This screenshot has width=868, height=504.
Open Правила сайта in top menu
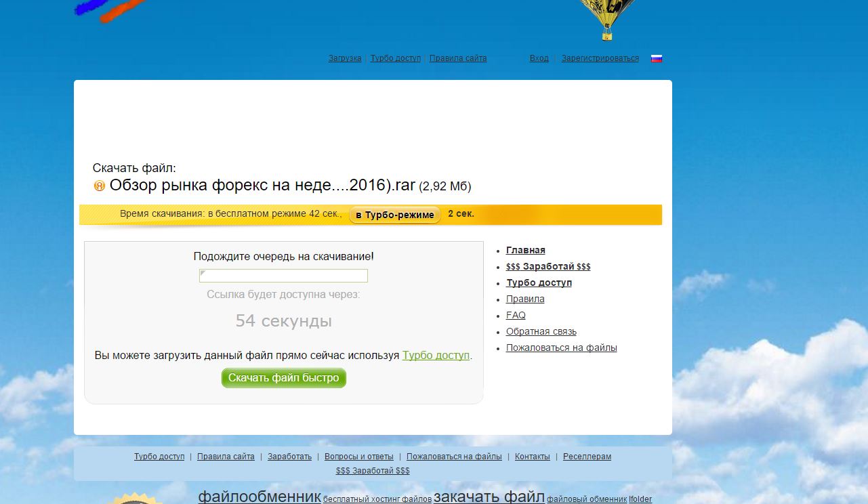[458, 58]
